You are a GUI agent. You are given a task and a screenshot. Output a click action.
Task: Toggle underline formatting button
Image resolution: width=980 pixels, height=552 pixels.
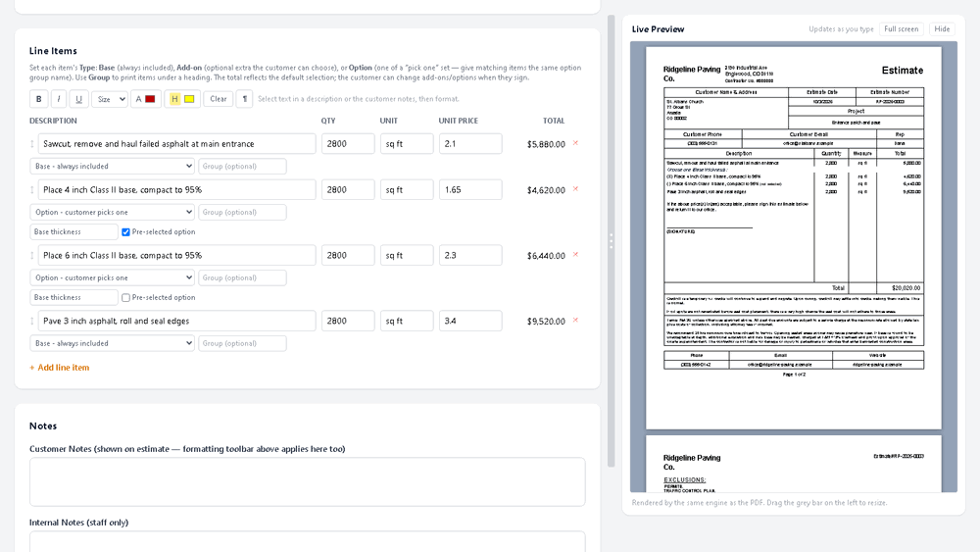(x=78, y=99)
